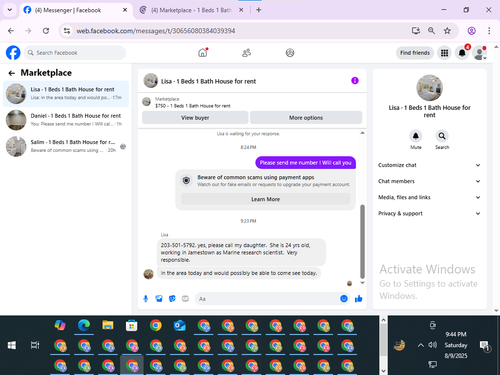Screen dimensions: 500x375
Task: Open Windows notification center icon
Action: (484, 346)
